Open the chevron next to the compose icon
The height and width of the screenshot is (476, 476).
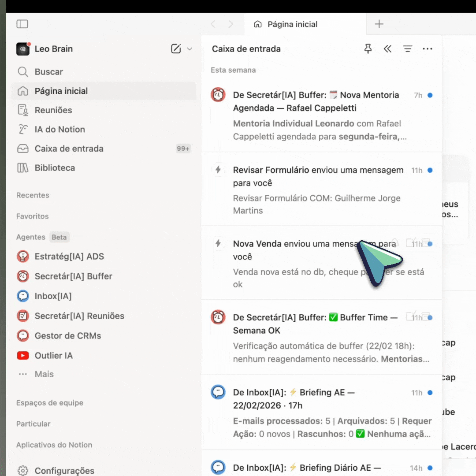pos(190,49)
